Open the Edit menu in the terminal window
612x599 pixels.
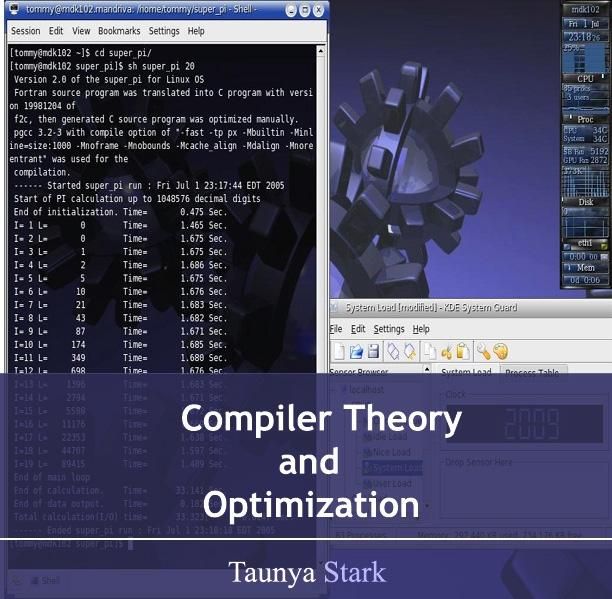coord(56,31)
